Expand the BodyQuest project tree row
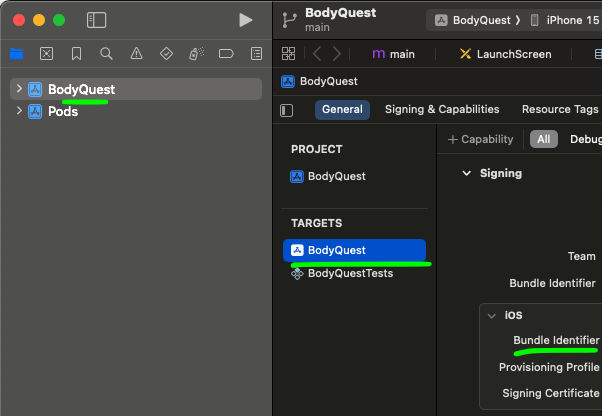This screenshot has width=602, height=416. [19, 89]
